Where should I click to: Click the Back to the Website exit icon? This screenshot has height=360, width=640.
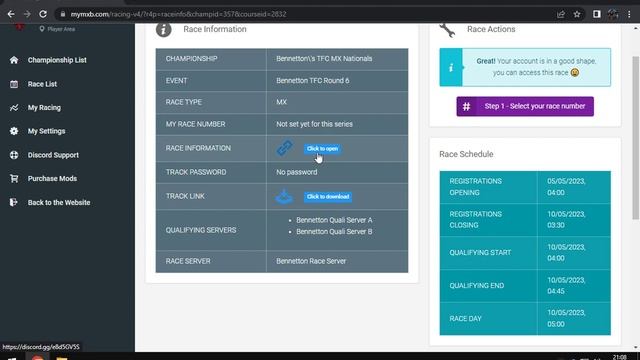[x=13, y=202]
